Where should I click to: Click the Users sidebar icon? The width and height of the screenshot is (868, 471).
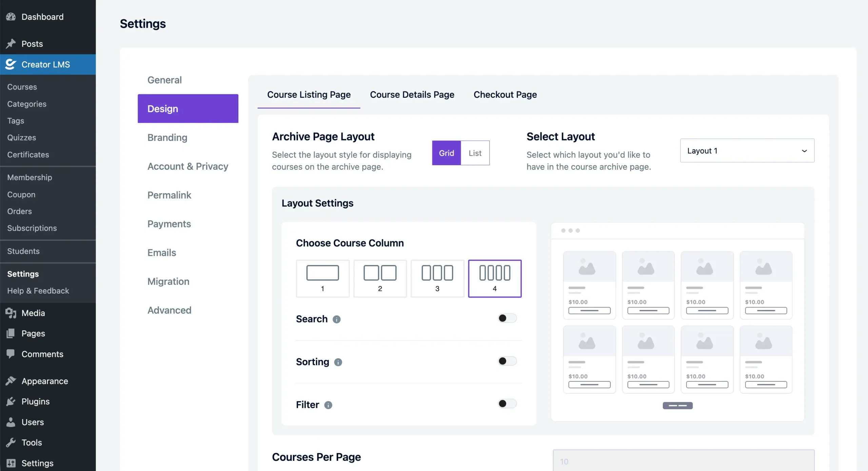point(11,422)
